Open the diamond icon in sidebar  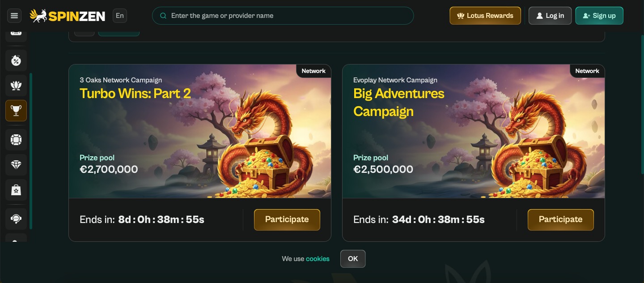coord(16,165)
